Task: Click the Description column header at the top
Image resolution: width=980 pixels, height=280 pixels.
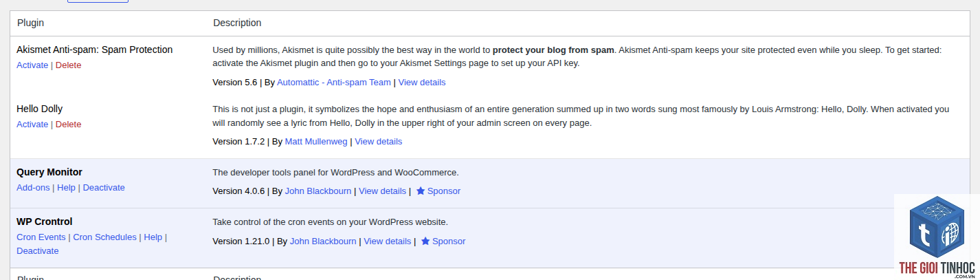Action: pos(237,23)
